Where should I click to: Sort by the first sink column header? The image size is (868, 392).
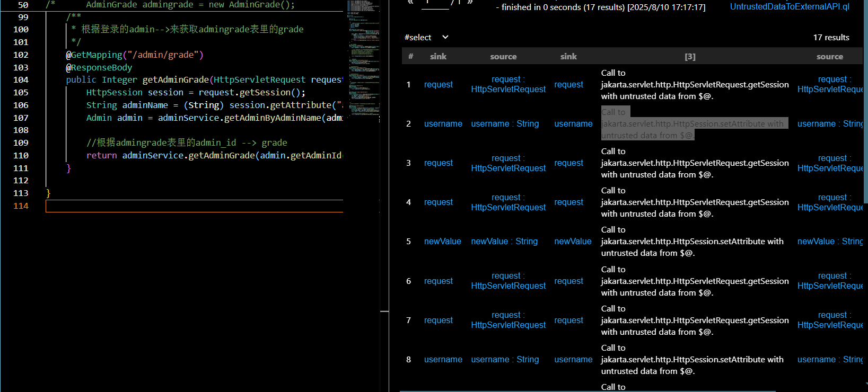(438, 57)
